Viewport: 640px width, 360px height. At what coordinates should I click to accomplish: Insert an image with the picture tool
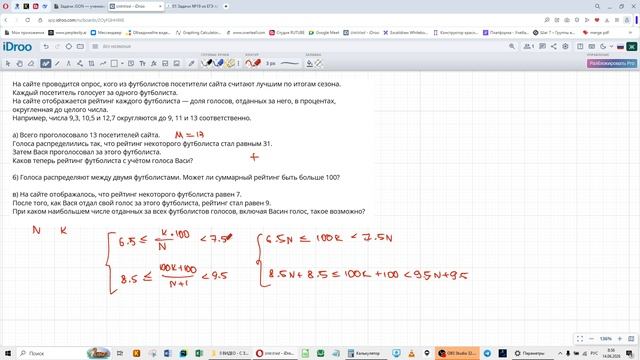click(176, 63)
